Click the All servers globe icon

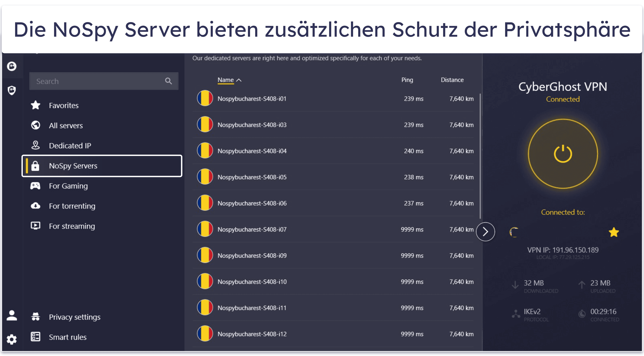(x=36, y=125)
